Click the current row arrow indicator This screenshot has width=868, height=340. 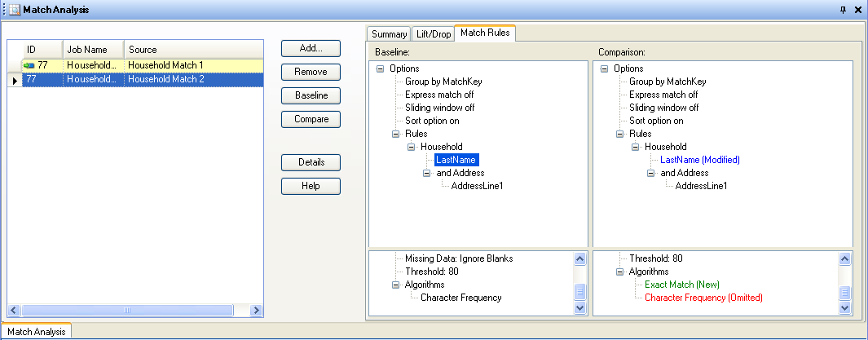[14, 80]
